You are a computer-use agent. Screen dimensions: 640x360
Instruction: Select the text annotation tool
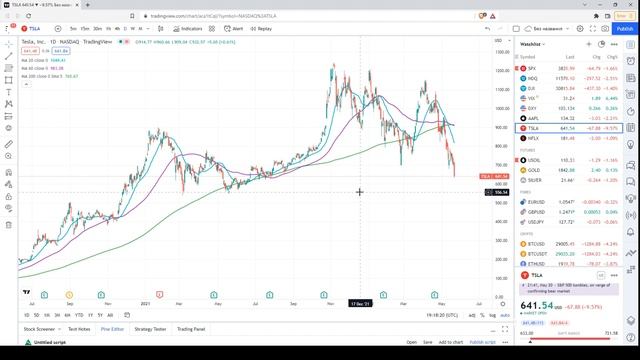point(9,92)
